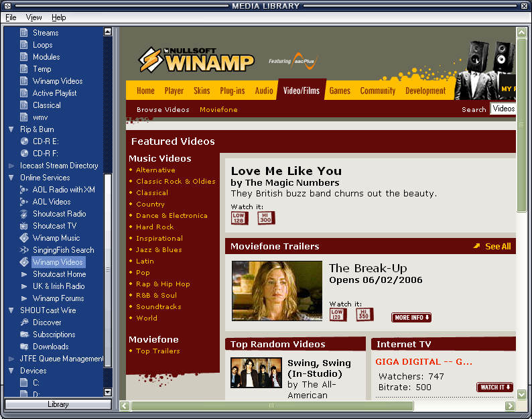Image resolution: width=532 pixels, height=419 pixels.
Task: Click the Shoutcast TV icon
Action: 23,226
